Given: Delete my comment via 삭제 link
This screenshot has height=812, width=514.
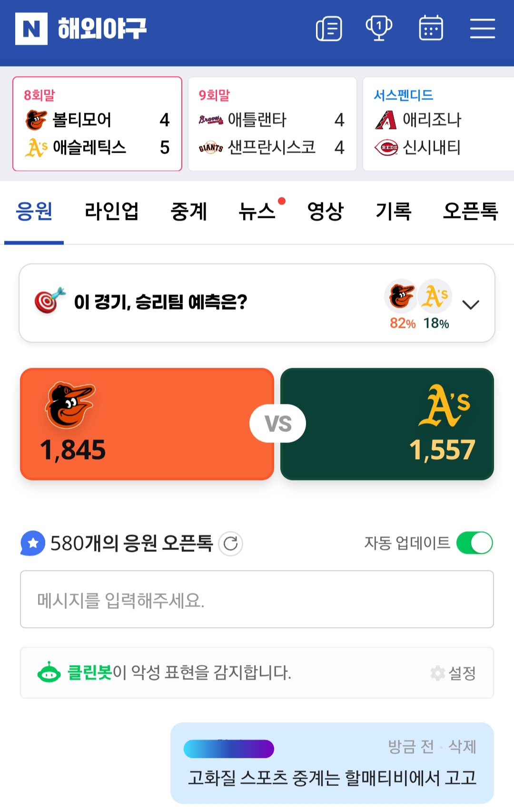Looking at the screenshot, I should [x=462, y=746].
